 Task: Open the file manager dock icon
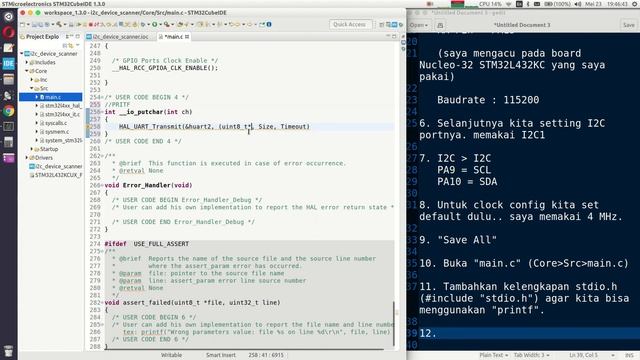coord(9,80)
